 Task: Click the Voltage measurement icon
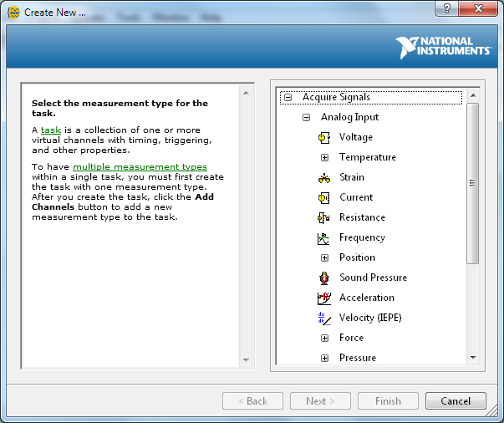click(324, 137)
